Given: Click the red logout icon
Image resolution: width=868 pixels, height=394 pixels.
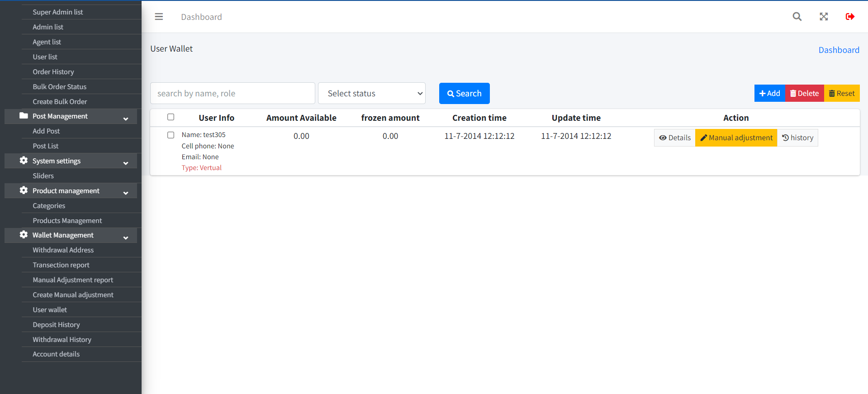Looking at the screenshot, I should tap(850, 17).
